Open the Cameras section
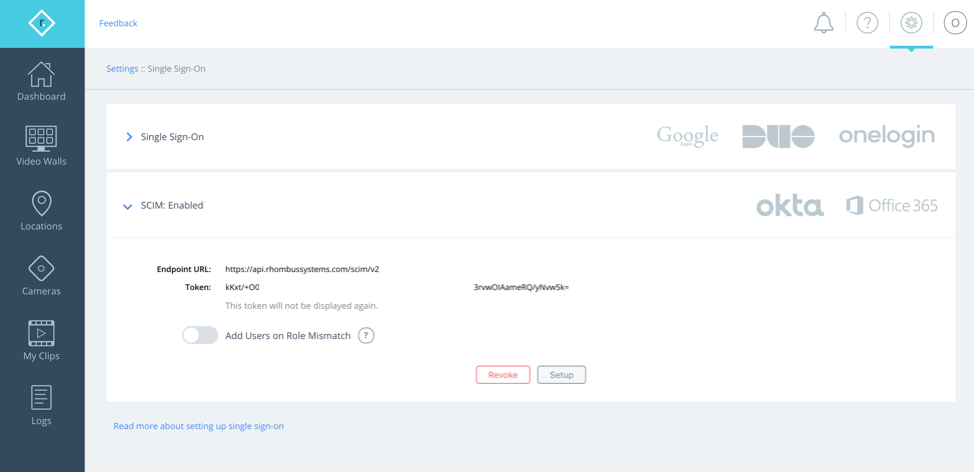 [42, 276]
